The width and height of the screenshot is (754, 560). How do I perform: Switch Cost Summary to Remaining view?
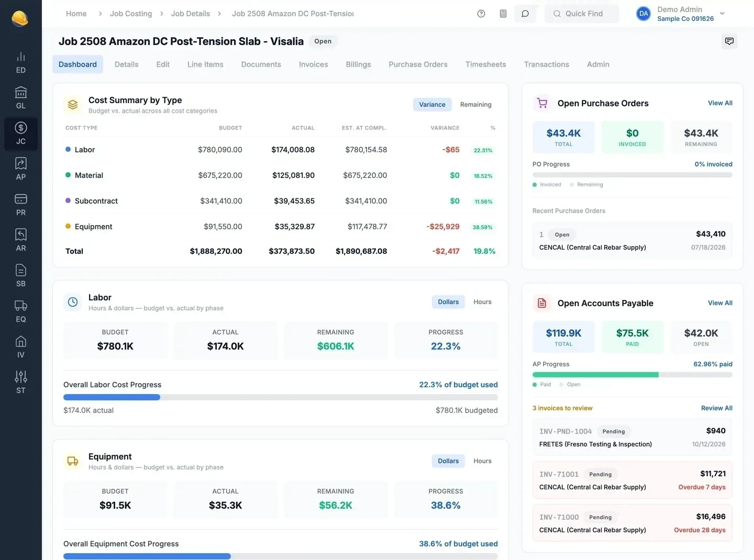[475, 105]
